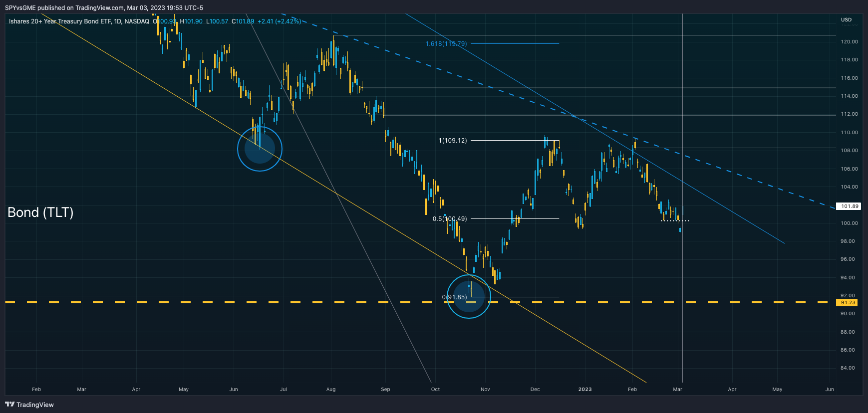Click the 2023 label on time axis
The image size is (868, 413).
click(x=585, y=390)
